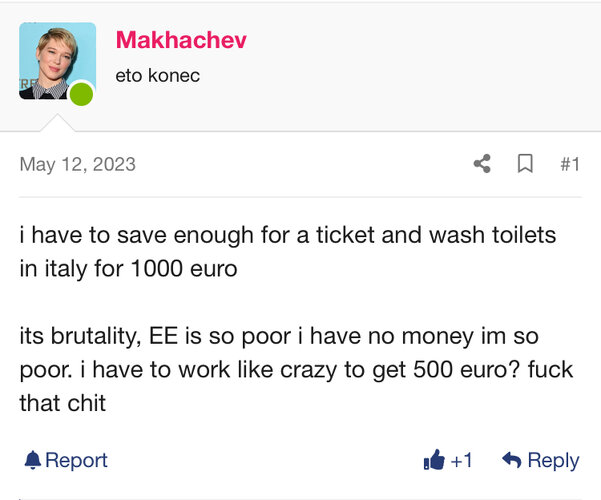Click the bell icon beside Report
Viewport: 601px width, 500px height.
pos(32,460)
